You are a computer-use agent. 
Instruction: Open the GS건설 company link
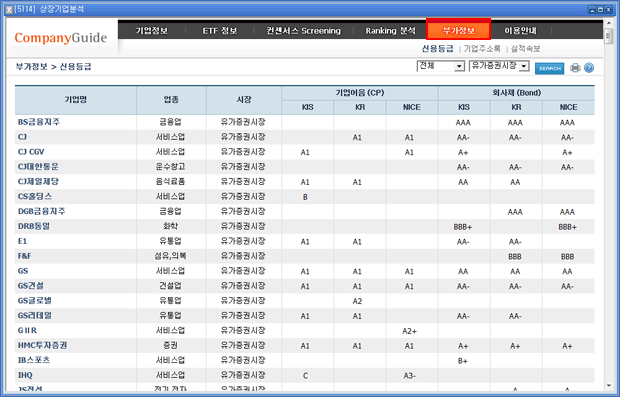31,286
